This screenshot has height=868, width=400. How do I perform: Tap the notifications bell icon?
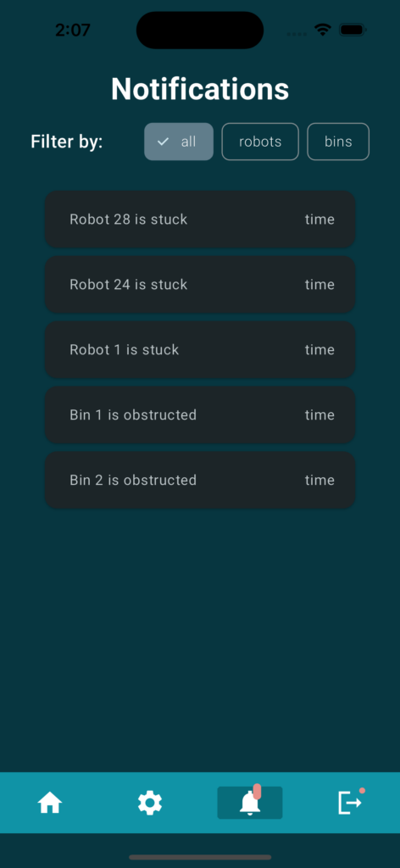tap(250, 803)
